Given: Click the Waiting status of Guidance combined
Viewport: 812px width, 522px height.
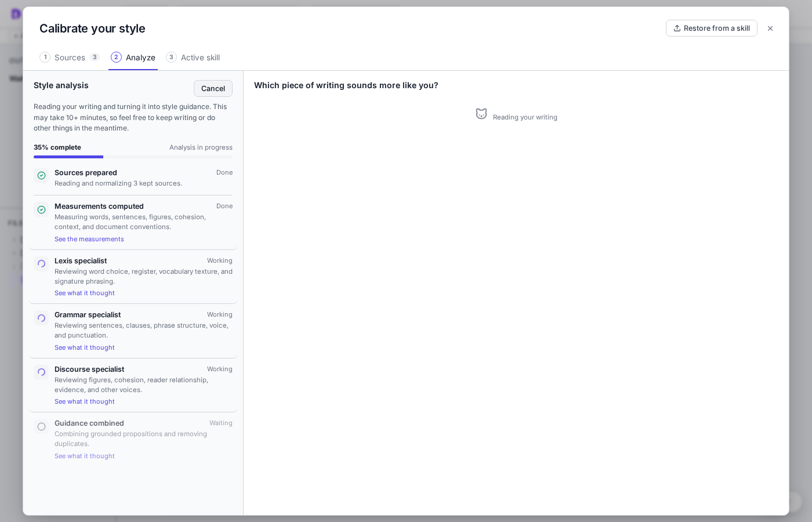Looking at the screenshot, I should click(221, 423).
